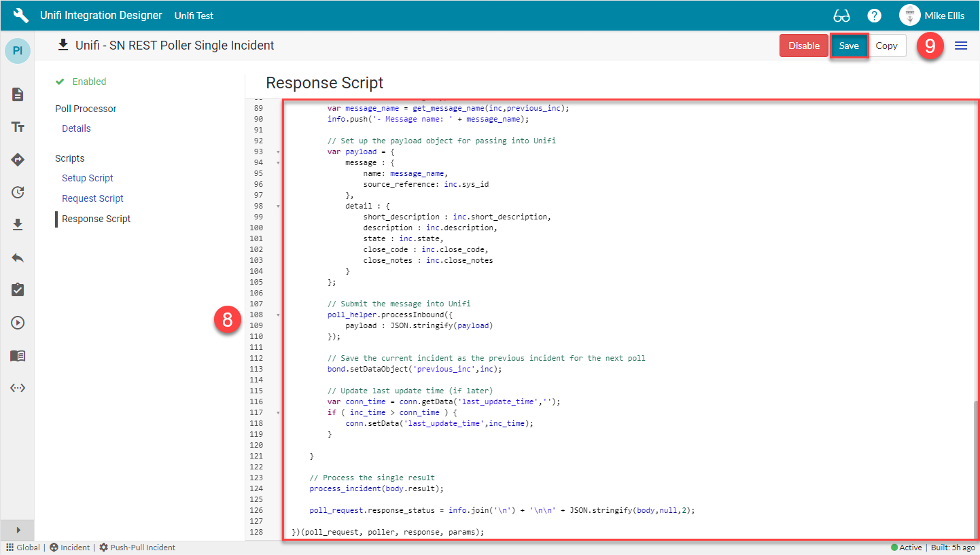The height and width of the screenshot is (555, 980).
Task: Open the hamburger menu at top right
Action: click(961, 46)
